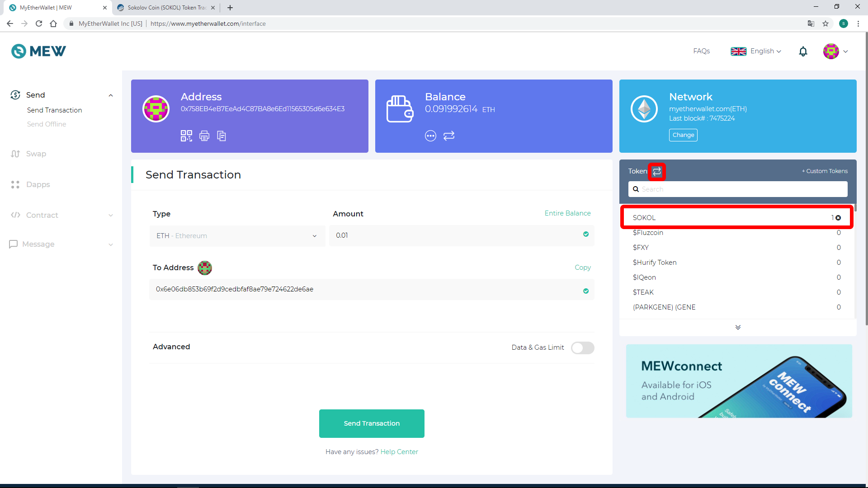The width and height of the screenshot is (868, 488).
Task: Click the To Address blockie icon
Action: [x=205, y=268]
